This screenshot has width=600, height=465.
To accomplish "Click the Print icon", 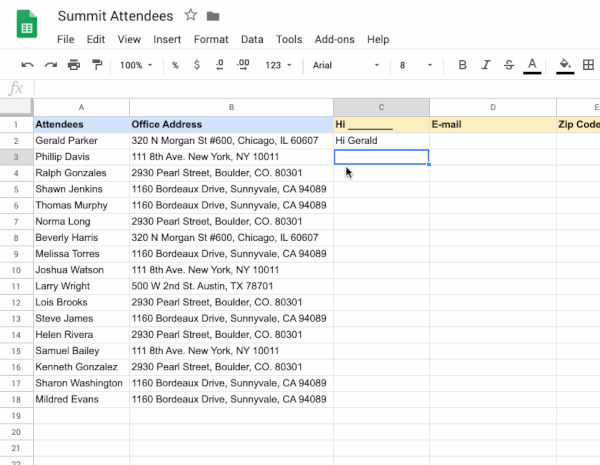I will (x=74, y=65).
